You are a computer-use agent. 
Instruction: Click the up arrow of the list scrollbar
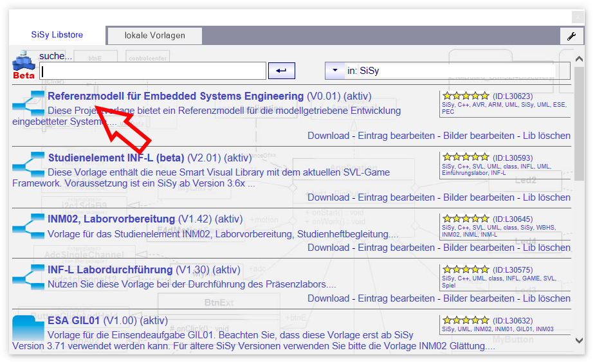point(579,59)
